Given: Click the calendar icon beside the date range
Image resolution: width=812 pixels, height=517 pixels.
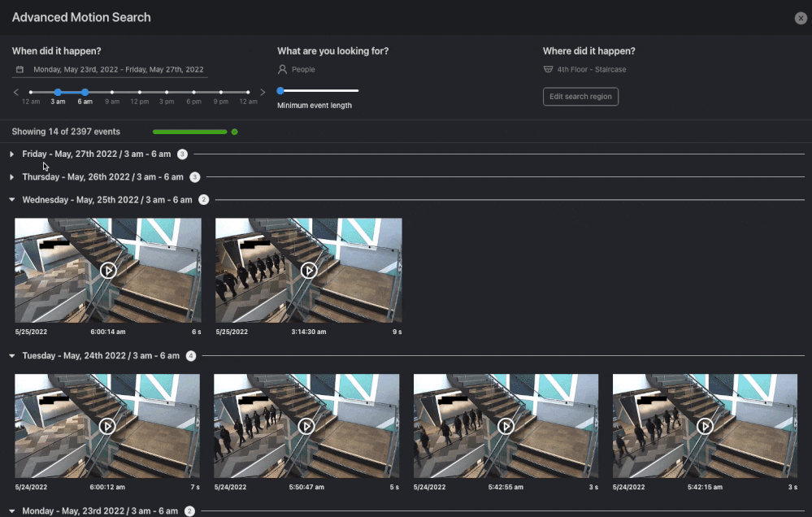Looking at the screenshot, I should tap(20, 70).
